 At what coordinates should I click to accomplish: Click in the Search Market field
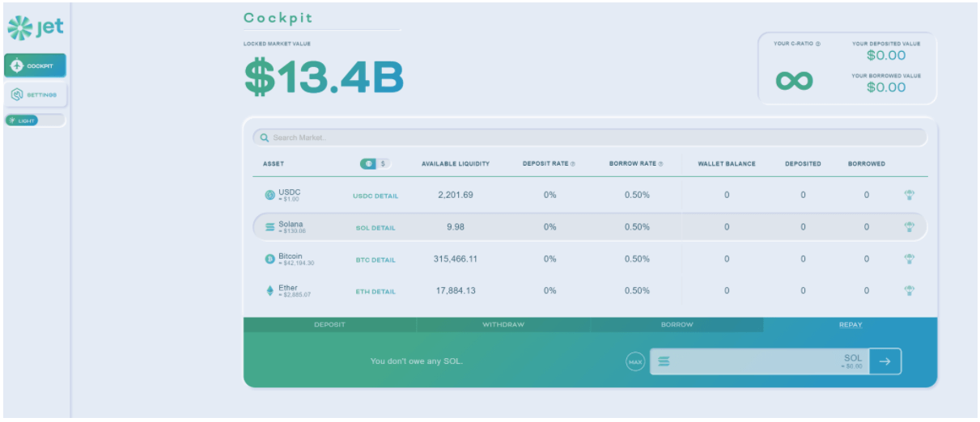point(591,137)
